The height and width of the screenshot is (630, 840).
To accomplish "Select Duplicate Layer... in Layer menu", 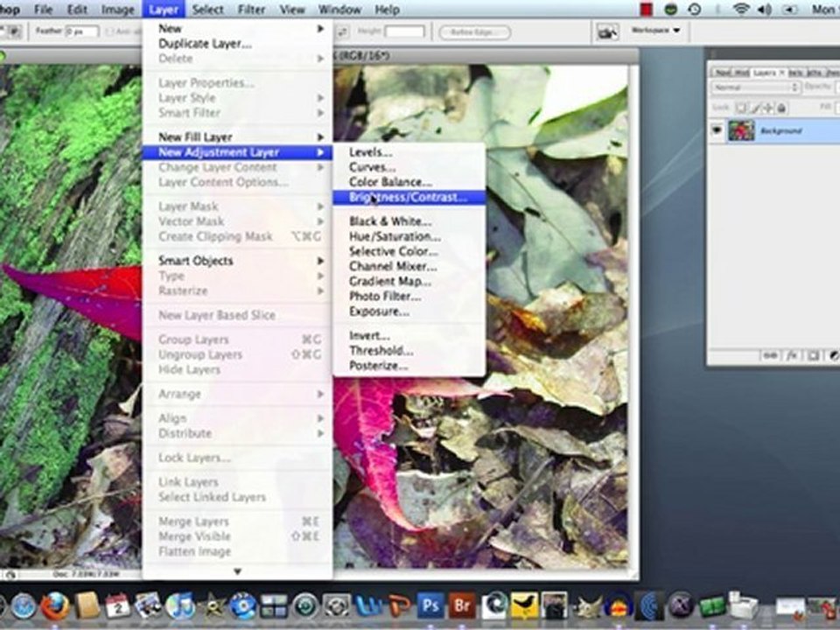I will (237, 44).
